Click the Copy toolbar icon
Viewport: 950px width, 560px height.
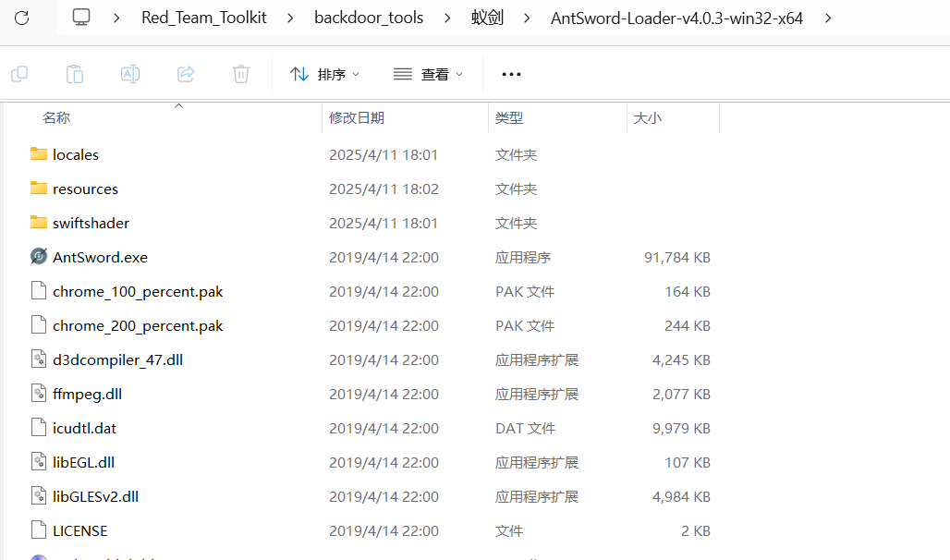coord(19,74)
